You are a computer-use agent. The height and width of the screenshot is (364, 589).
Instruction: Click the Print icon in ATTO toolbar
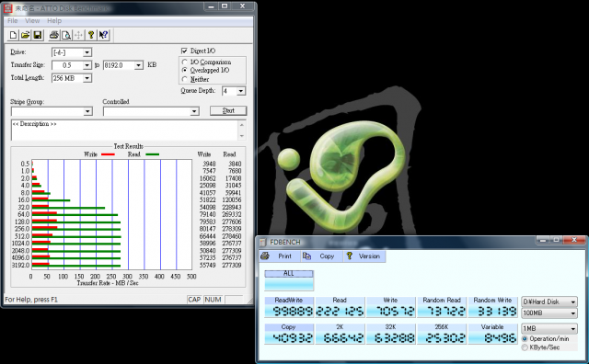53,35
